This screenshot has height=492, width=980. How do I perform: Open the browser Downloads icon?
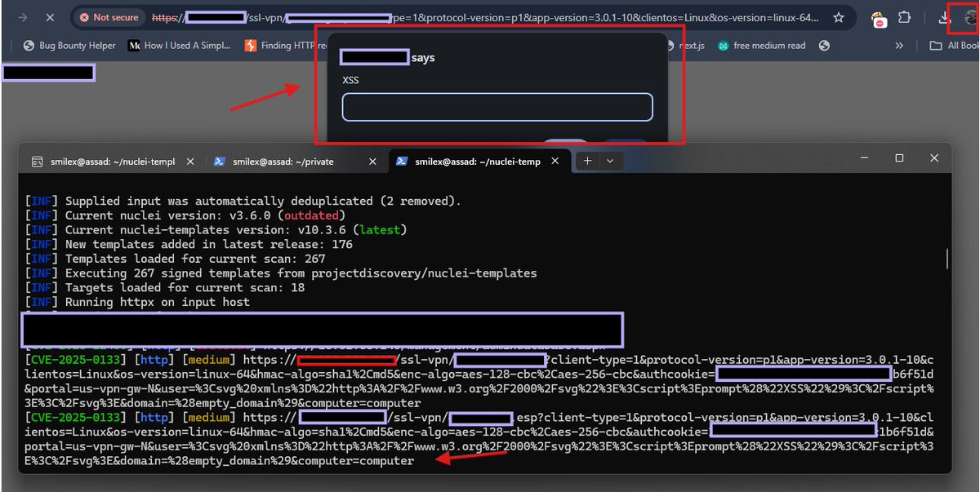(944, 18)
